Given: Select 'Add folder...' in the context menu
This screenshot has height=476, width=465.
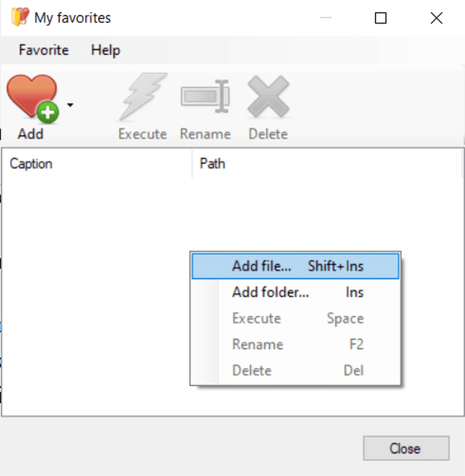Looking at the screenshot, I should coord(295,293).
